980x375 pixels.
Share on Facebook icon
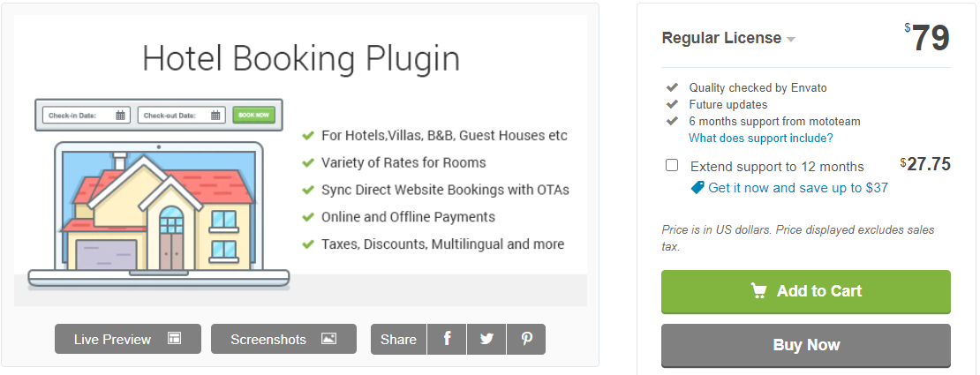pos(447,340)
